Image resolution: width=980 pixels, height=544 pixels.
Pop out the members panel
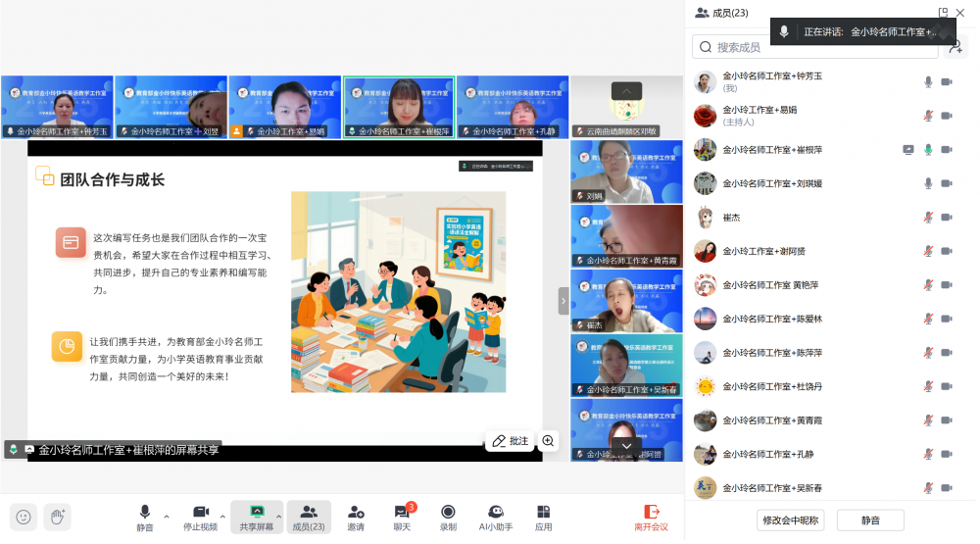click(943, 13)
